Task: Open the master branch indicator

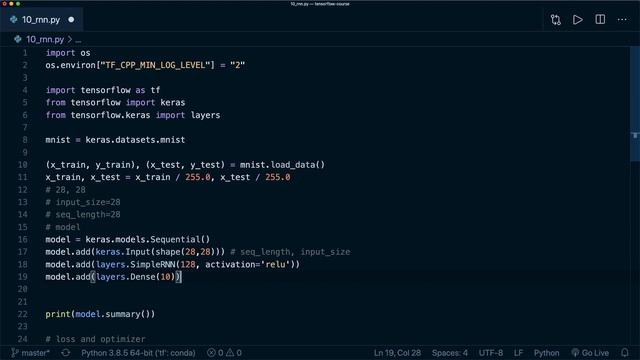Action: point(30,353)
